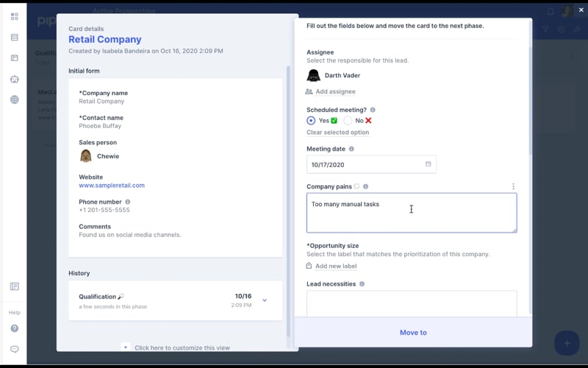Screen dimensions: 588x368
Task: Click the globe icon in left sidebar
Action: coord(14,99)
